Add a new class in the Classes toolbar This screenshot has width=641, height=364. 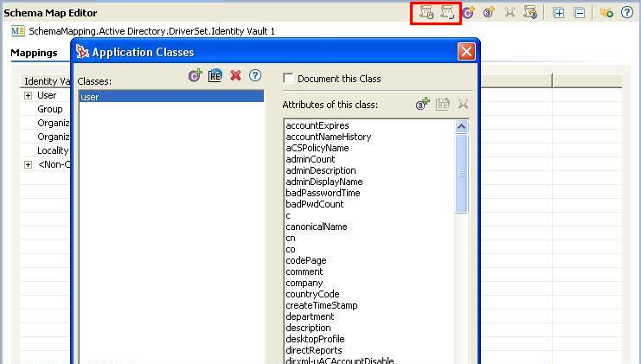click(195, 75)
